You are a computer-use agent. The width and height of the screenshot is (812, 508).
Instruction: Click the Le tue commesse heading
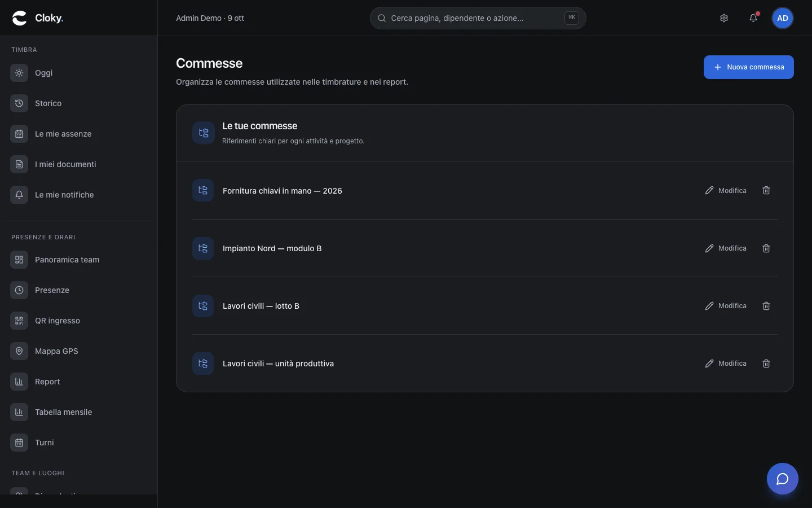pos(259,126)
